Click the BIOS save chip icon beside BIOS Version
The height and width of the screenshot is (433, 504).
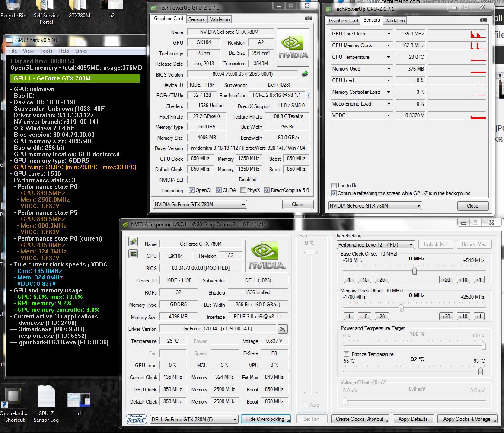[305, 74]
